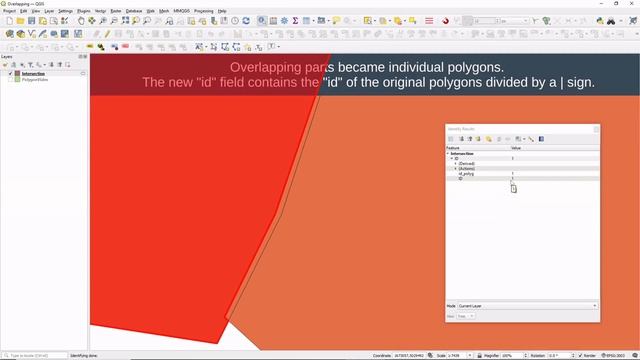The height and width of the screenshot is (360, 640).
Task: Click the Zoom In magnifier
Action: (103, 21)
